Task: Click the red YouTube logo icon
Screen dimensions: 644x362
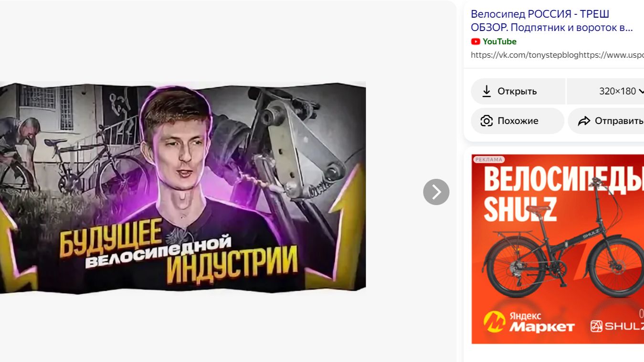Action: [475, 41]
